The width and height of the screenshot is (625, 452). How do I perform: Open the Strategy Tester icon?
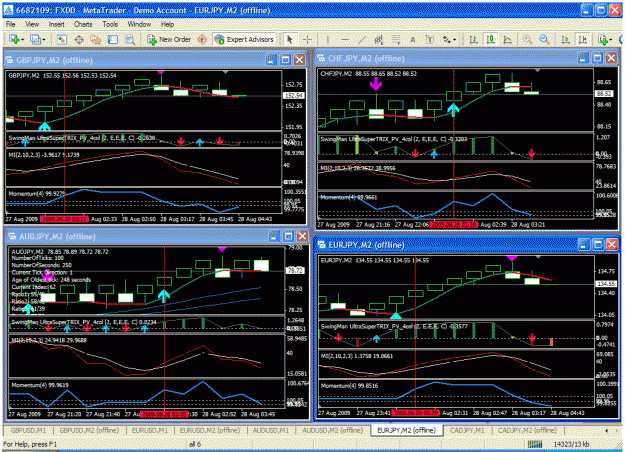pos(130,39)
